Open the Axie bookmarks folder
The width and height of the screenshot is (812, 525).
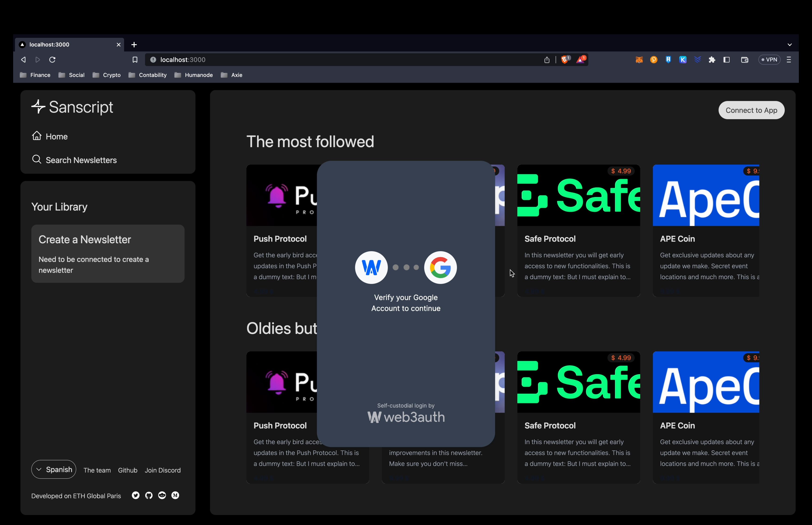[x=232, y=75]
